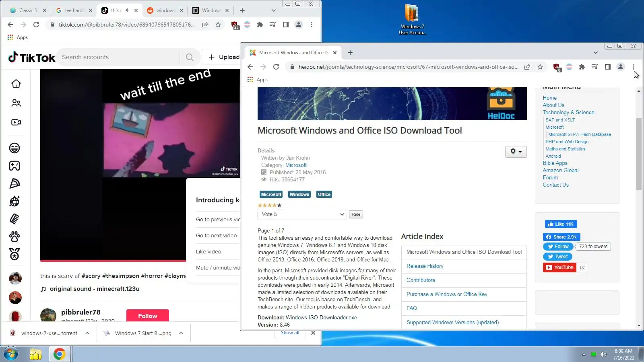Open the extensions puzzle icon in TikTok window

coord(260,25)
